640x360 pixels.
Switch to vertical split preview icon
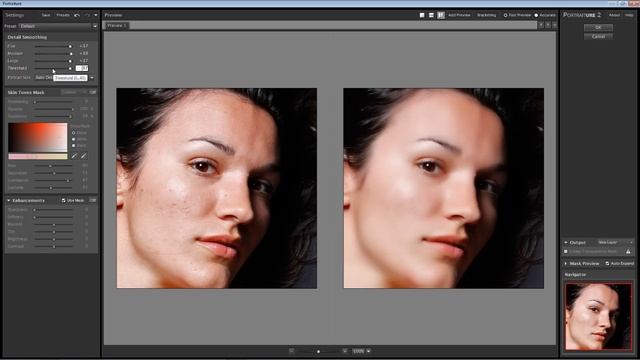pos(441,15)
